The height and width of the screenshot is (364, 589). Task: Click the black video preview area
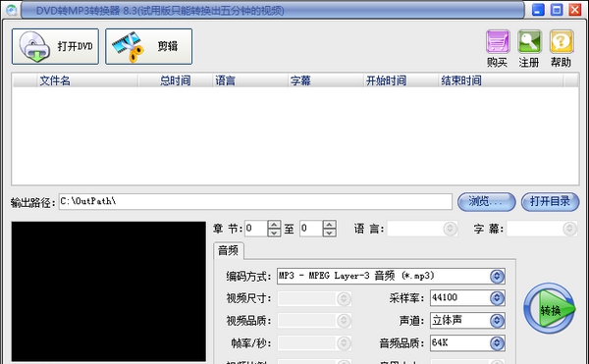[x=109, y=291]
